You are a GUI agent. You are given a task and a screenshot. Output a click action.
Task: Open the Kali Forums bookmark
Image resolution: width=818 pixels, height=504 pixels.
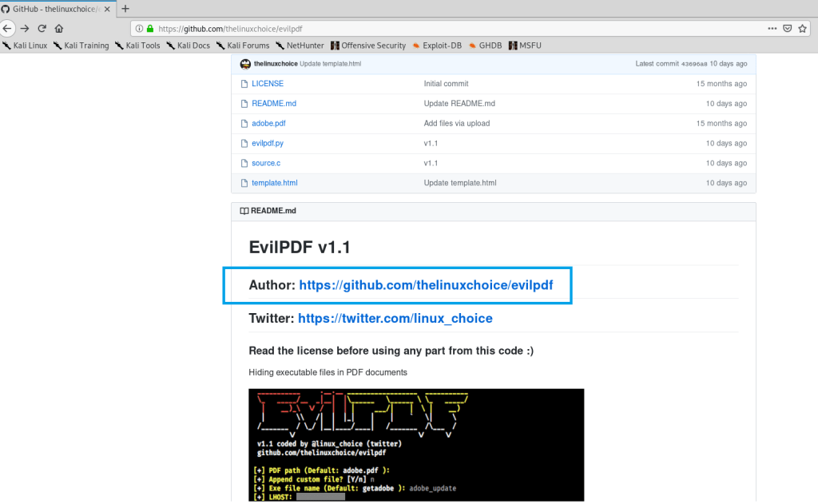click(243, 46)
